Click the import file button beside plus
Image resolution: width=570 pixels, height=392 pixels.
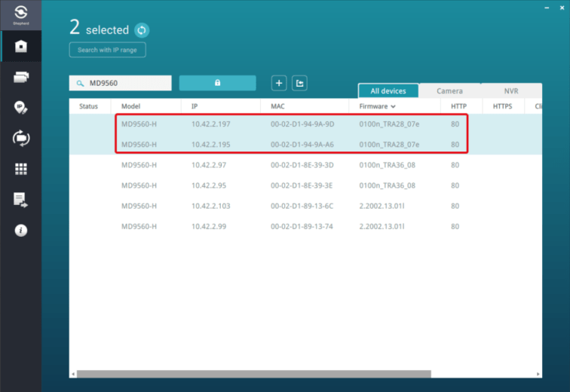299,83
